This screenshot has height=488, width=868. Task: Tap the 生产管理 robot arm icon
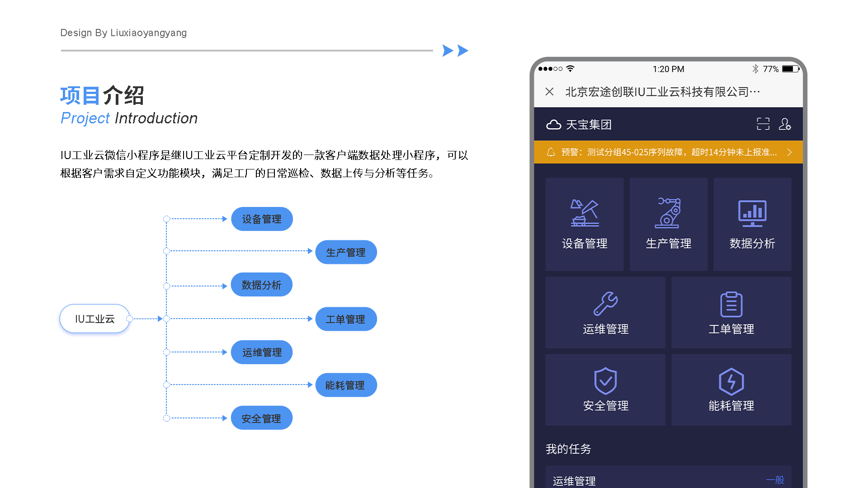click(x=669, y=213)
